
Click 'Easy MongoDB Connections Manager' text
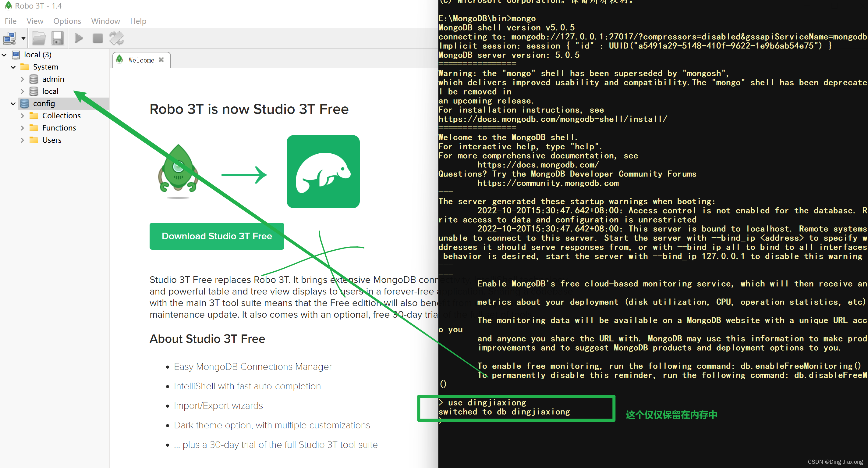click(253, 366)
